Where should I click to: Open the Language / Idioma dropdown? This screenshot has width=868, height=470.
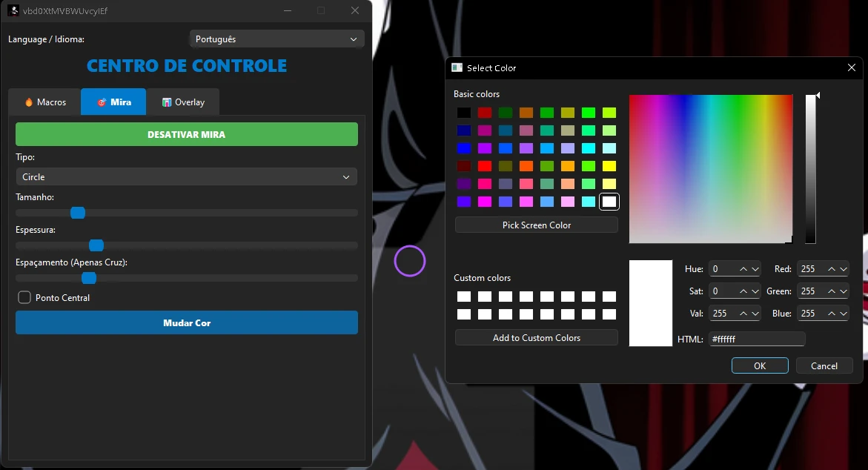click(x=276, y=39)
